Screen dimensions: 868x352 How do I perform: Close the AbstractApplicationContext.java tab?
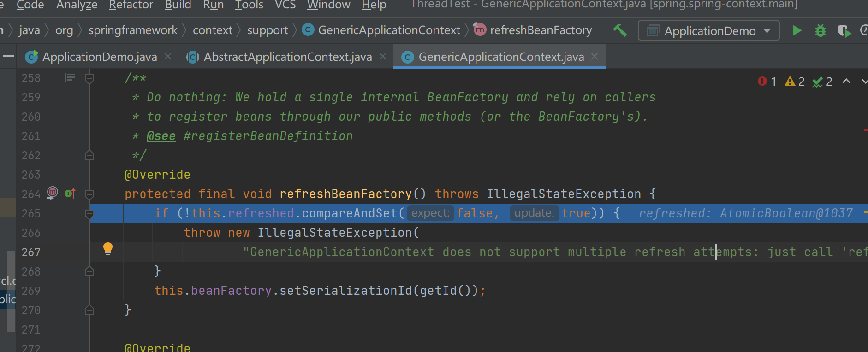(383, 56)
